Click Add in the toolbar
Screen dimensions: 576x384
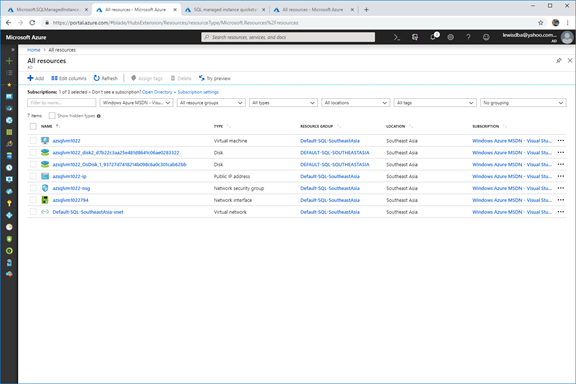[36, 78]
